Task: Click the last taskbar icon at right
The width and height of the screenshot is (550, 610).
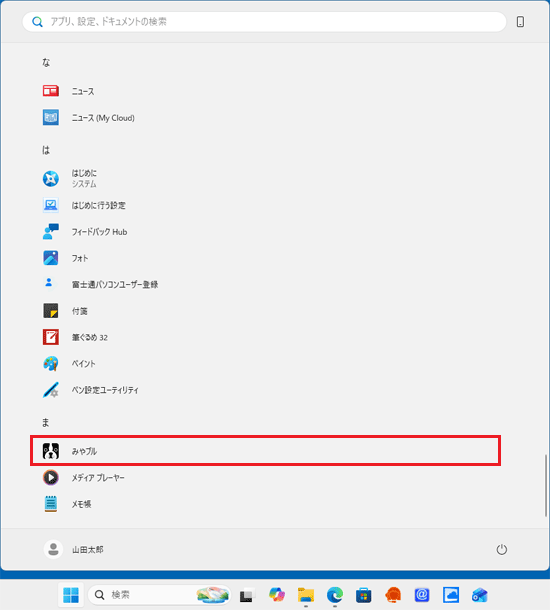Action: (x=480, y=594)
